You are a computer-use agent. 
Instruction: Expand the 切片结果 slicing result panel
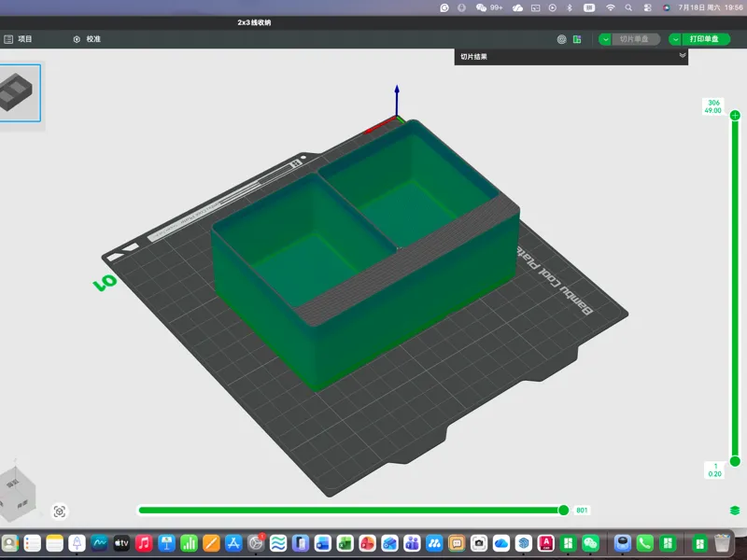click(683, 56)
